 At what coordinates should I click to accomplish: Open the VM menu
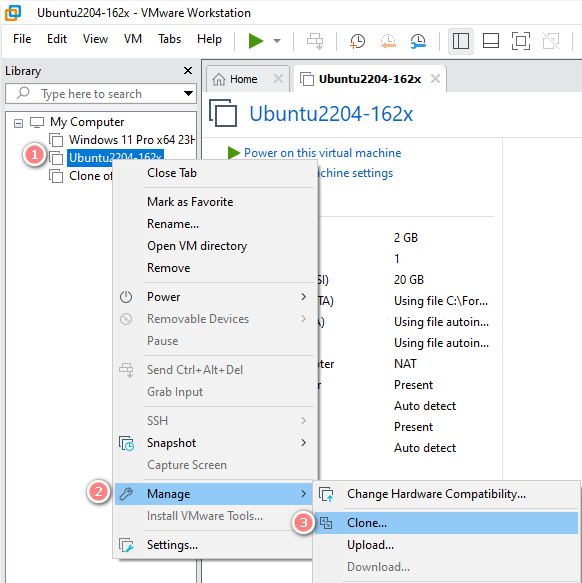(x=133, y=39)
